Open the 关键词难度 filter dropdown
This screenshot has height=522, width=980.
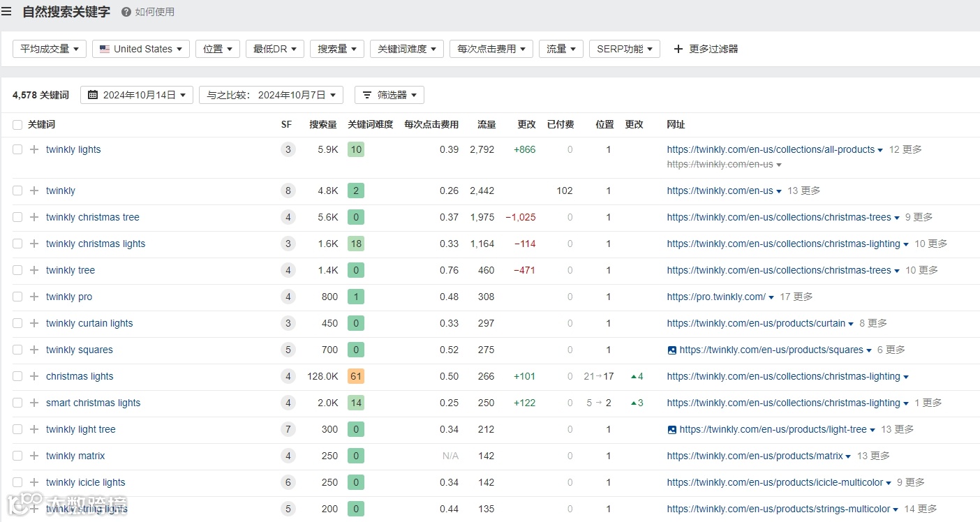407,49
